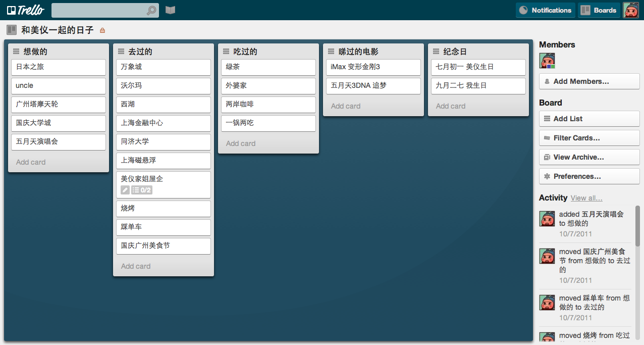Screen dimensions: 644x345
Task: Open the 想做的 list menu icon
Action: [x=16, y=52]
